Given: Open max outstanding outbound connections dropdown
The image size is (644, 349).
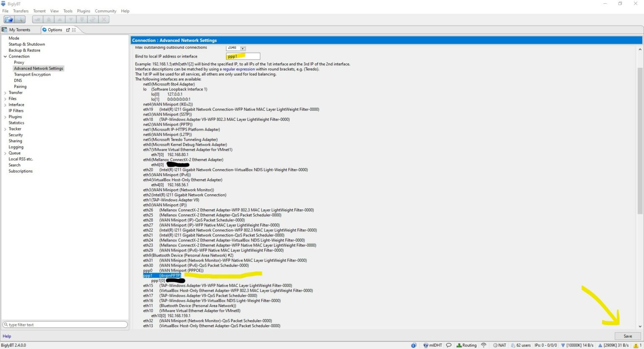Looking at the screenshot, I should pyautogui.click(x=243, y=48).
